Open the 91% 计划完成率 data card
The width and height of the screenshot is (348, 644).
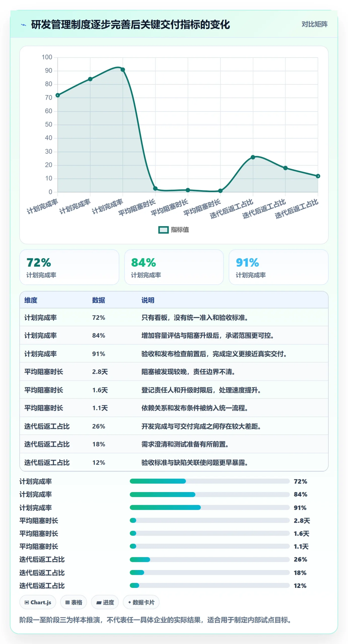click(279, 267)
